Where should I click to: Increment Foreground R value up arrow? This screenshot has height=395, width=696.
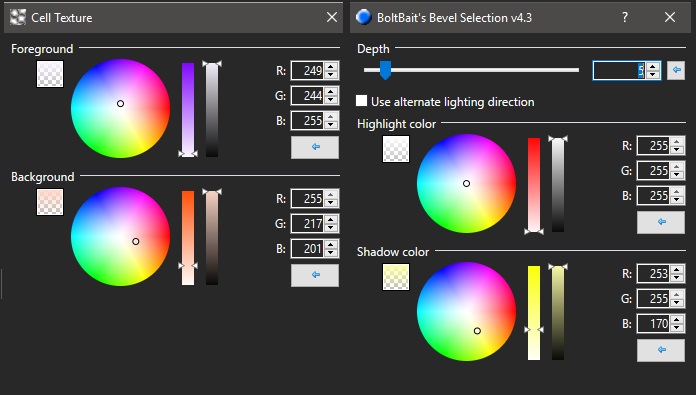(x=331, y=67)
